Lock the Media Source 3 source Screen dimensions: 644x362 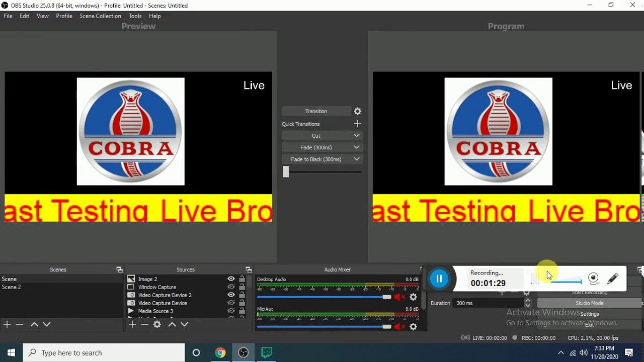[242, 311]
